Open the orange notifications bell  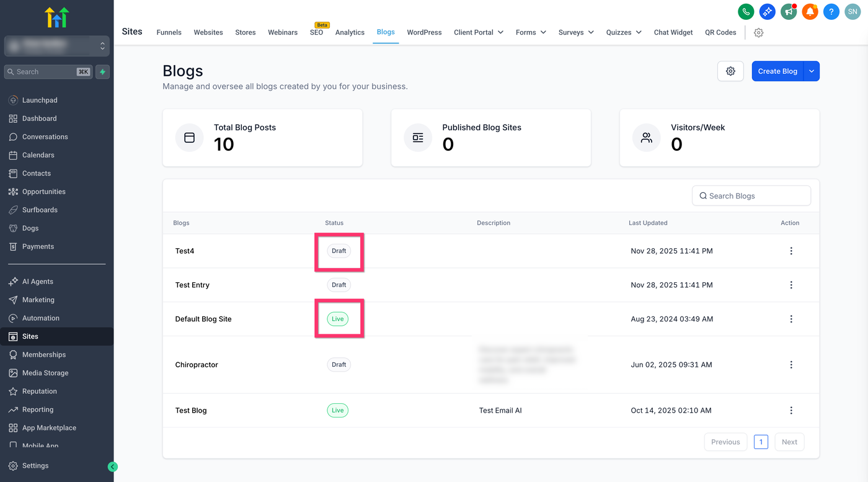tap(810, 11)
